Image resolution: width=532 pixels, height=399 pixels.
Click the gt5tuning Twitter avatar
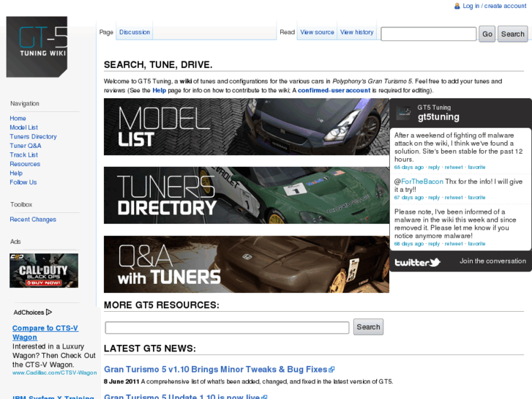point(405,113)
